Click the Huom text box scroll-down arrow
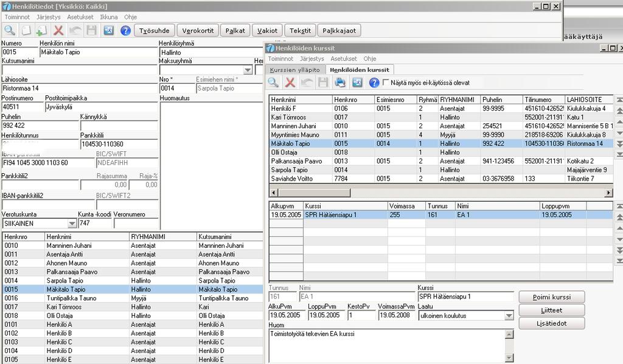This screenshot has height=364, width=623. pos(509,358)
